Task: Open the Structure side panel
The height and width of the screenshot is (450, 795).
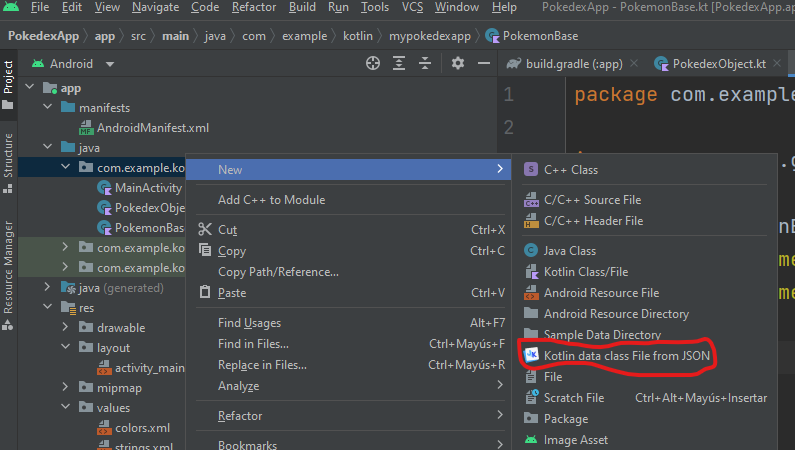Action: click(x=9, y=155)
